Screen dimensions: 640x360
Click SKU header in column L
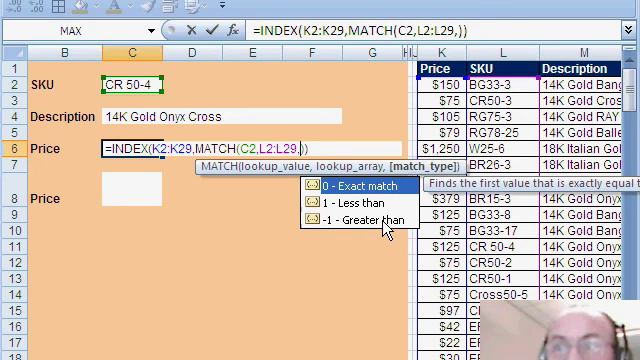pyautogui.click(x=503, y=69)
